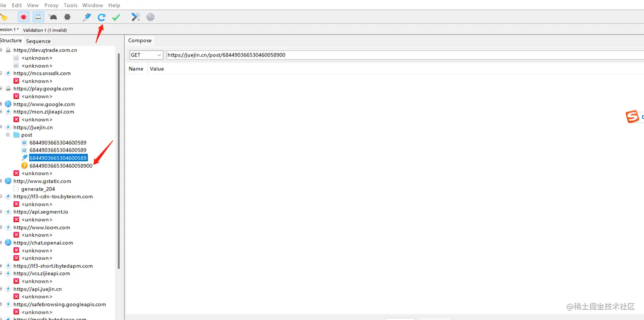644x320 pixels.
Task: Open the GET method dropdown
Action: pos(147,55)
